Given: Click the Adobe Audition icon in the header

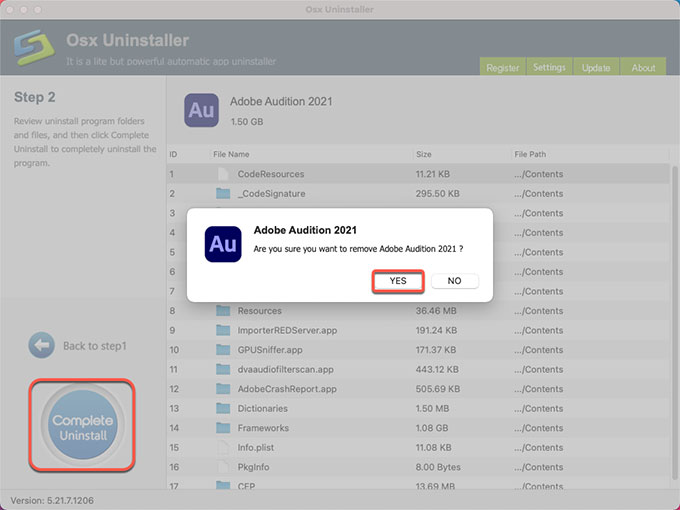Looking at the screenshot, I should tap(201, 110).
